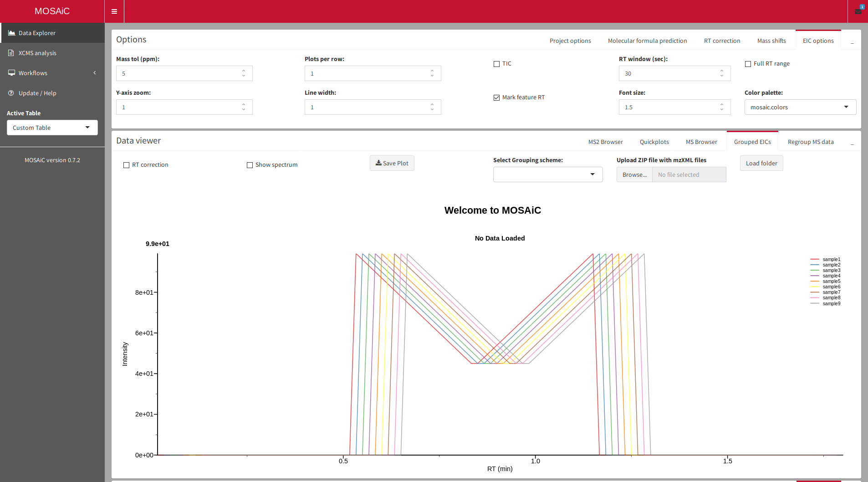Open the envelope notifications icon

click(858, 11)
